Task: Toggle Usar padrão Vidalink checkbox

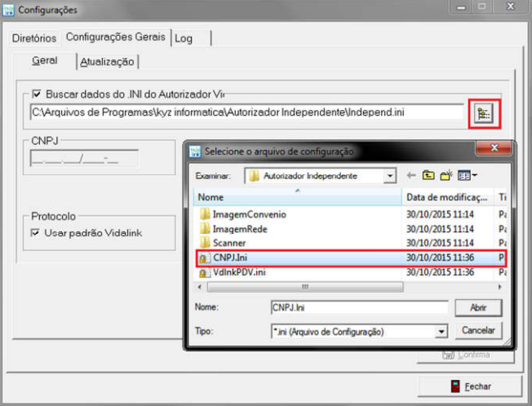Action: [36, 233]
